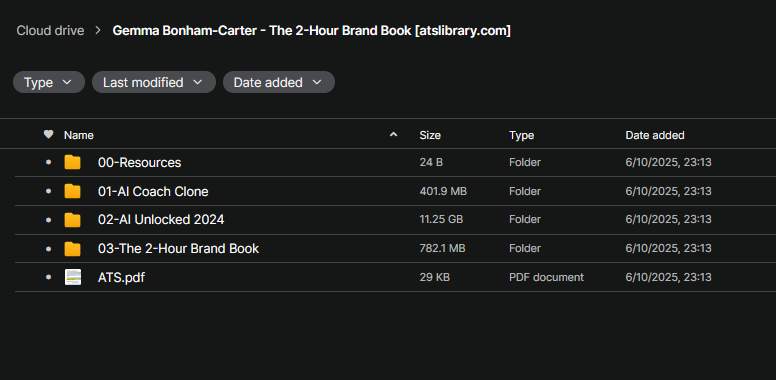Click the 01-AI Coach Clone folder name
The image size is (776, 380).
153,191
